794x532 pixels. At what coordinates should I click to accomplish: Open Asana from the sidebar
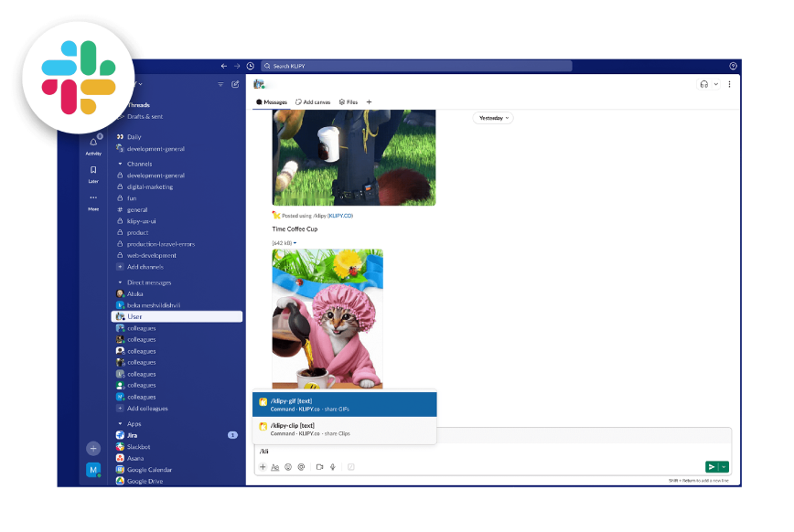138,458
